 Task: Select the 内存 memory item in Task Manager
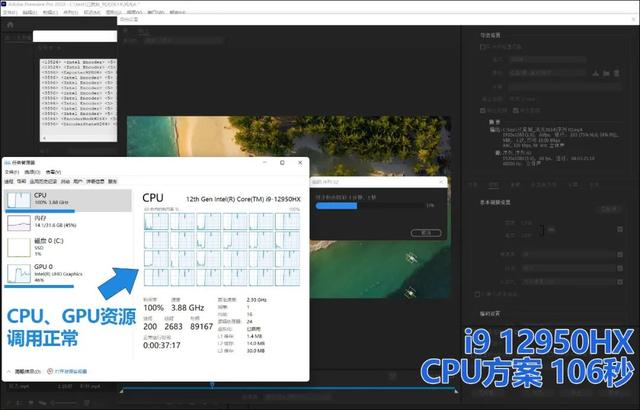pyautogui.click(x=68, y=222)
